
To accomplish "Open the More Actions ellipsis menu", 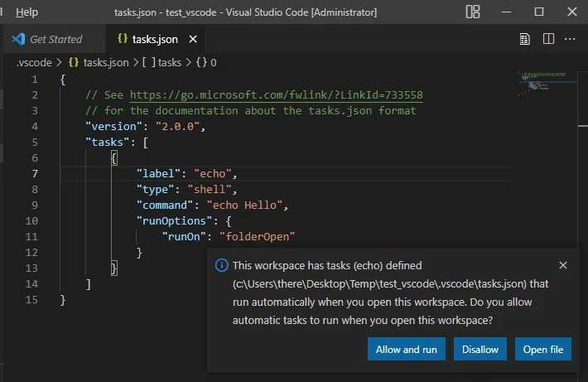I will click(570, 39).
